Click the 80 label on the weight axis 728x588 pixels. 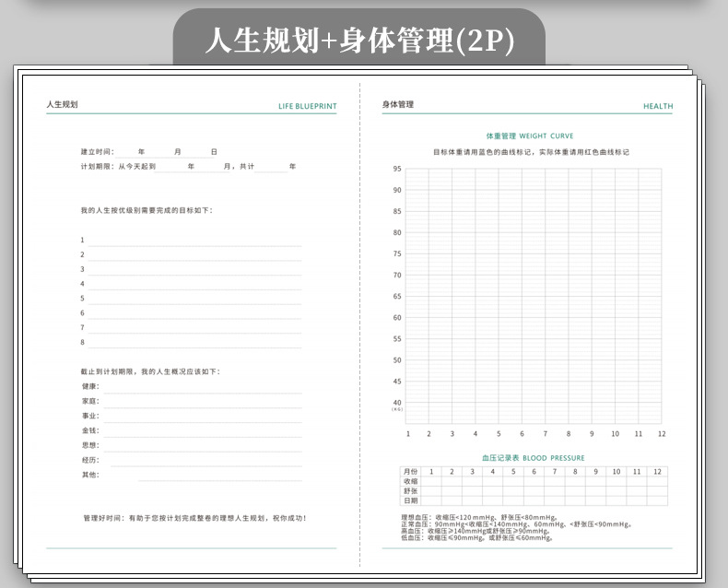(397, 232)
